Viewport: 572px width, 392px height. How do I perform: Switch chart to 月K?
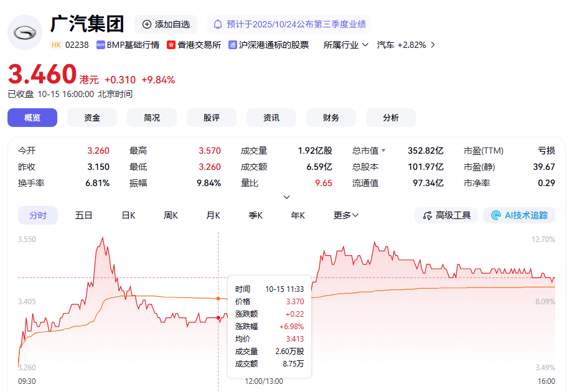tap(213, 215)
